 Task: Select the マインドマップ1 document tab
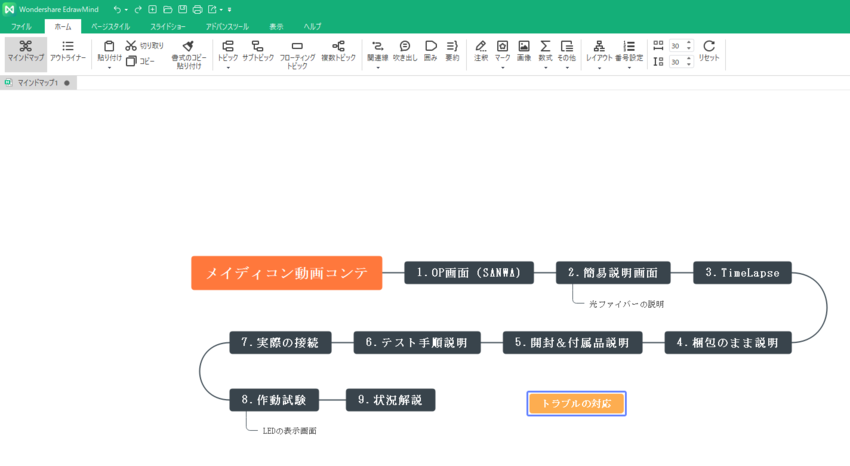pos(38,82)
